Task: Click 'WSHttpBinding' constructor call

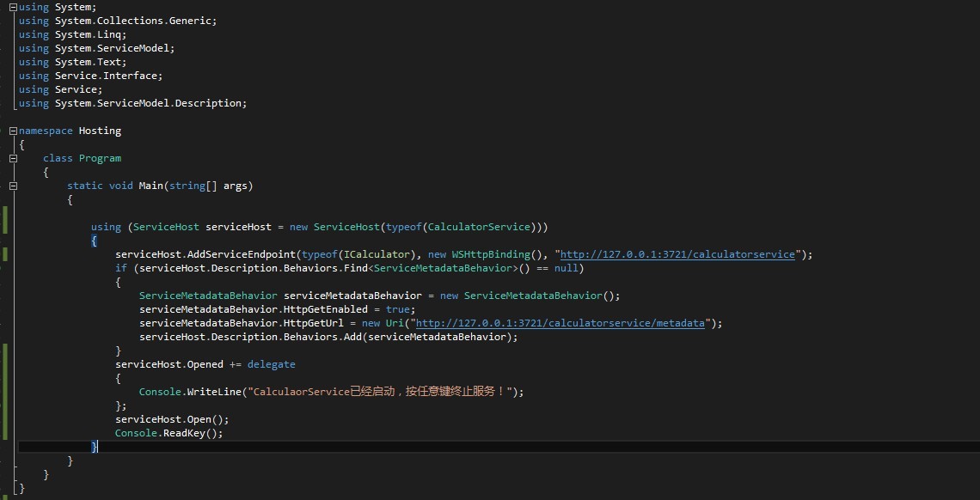Action: [x=491, y=254]
